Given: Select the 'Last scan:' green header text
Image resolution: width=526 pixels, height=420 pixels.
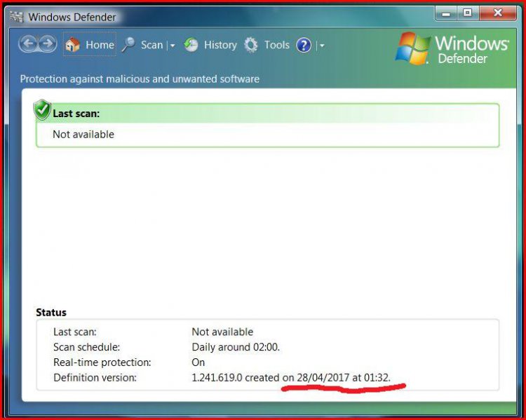Looking at the screenshot, I should click(x=76, y=114).
